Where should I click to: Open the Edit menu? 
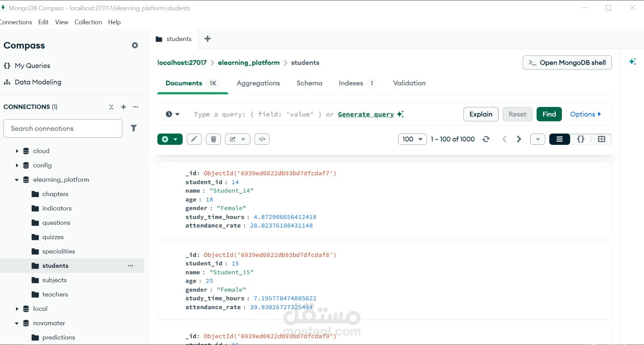43,22
